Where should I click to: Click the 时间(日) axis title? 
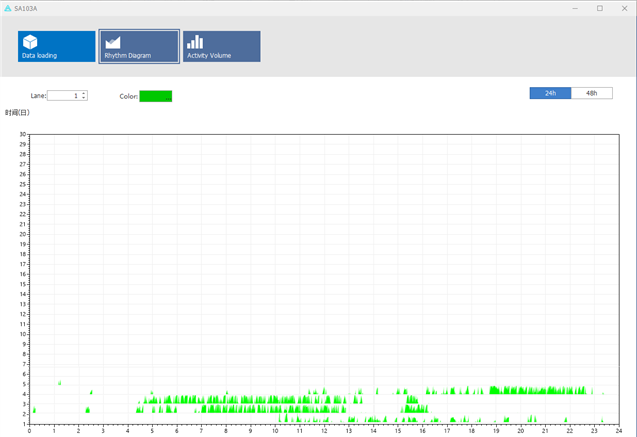tap(17, 113)
